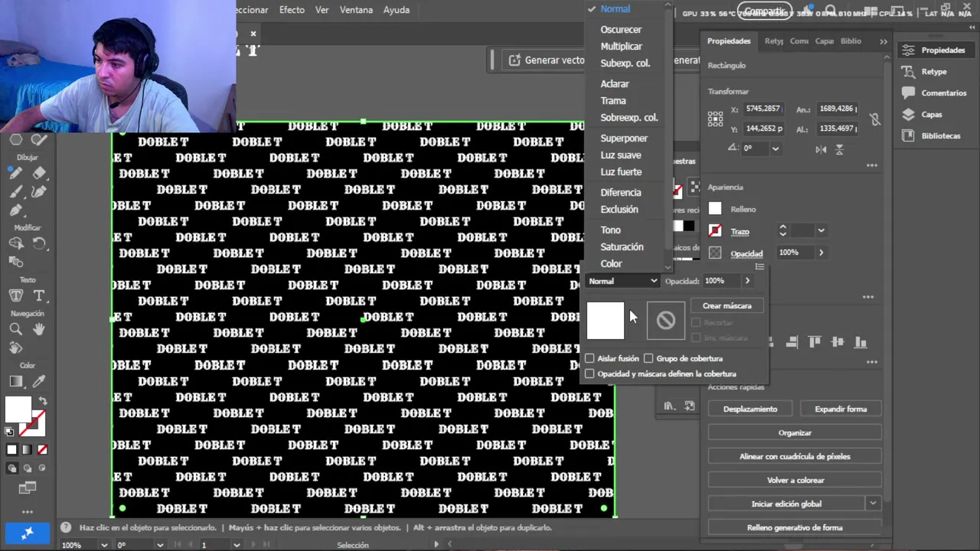The image size is (980, 551).
Task: Click the Expandir forma button
Action: click(841, 409)
